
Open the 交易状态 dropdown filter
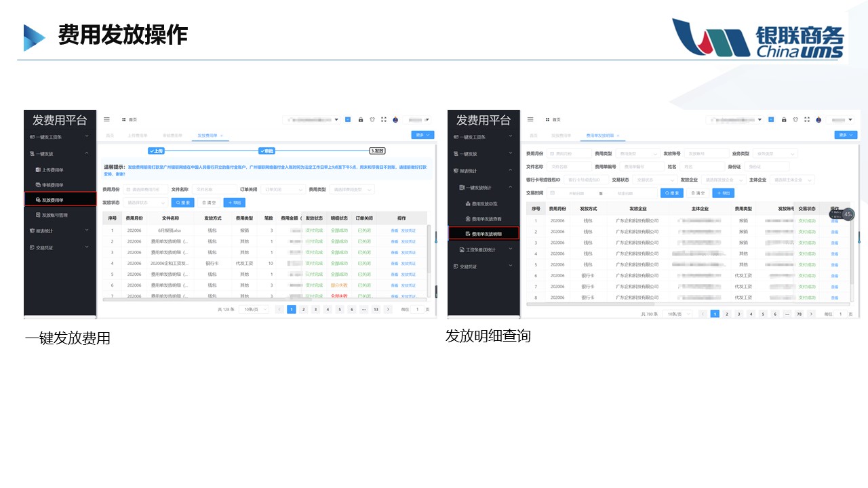[x=654, y=180]
